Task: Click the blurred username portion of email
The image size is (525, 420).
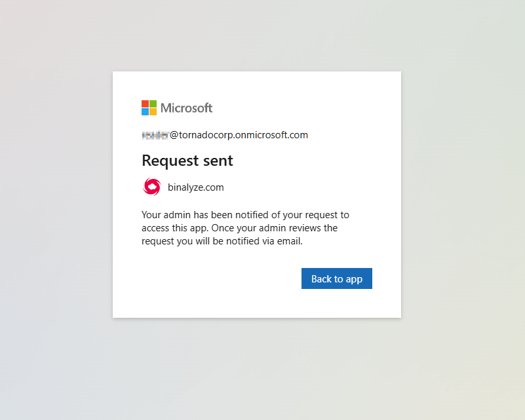Action: tap(155, 135)
